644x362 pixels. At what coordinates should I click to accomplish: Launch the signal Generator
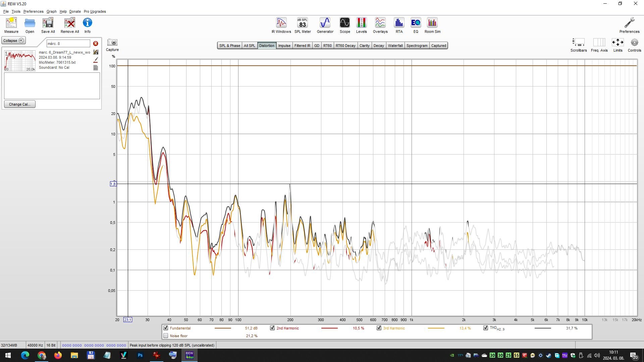[x=325, y=25]
